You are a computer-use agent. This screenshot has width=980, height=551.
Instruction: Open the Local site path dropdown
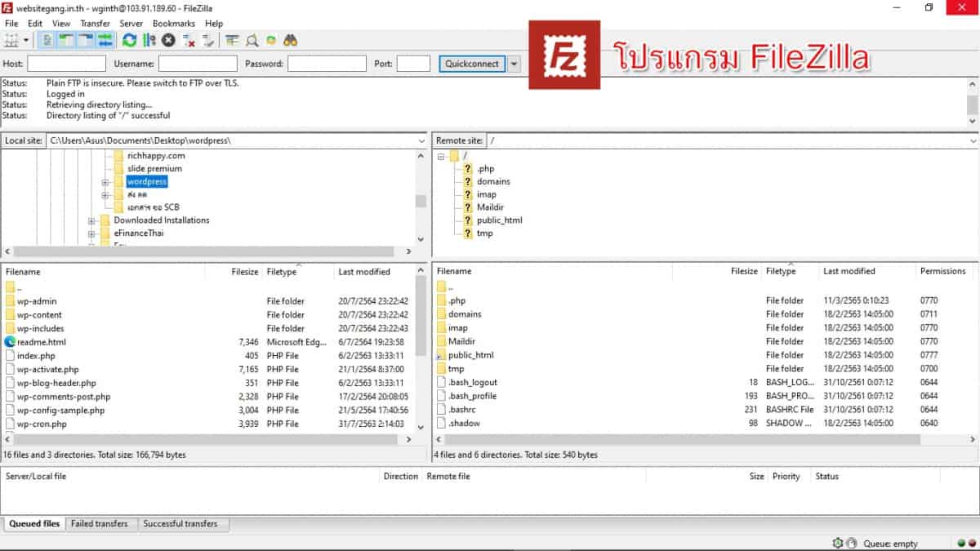(421, 140)
